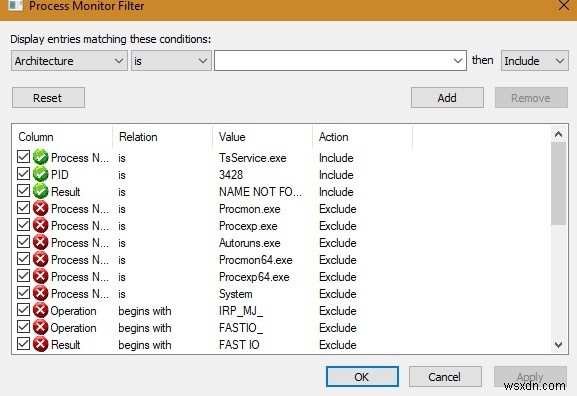This screenshot has width=577, height=396.
Task: Click the red exclude icon for FAST IO row
Action: (x=40, y=344)
